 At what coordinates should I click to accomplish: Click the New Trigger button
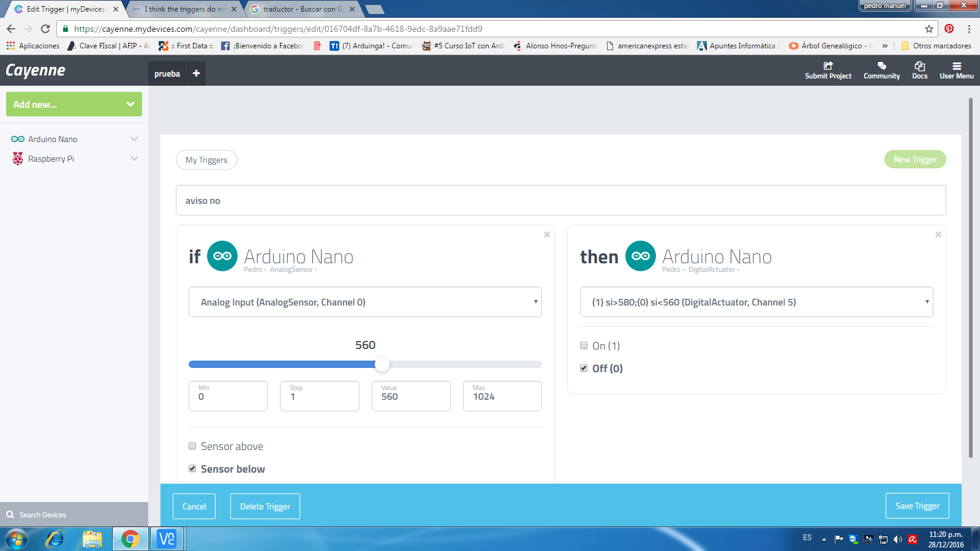pos(915,159)
